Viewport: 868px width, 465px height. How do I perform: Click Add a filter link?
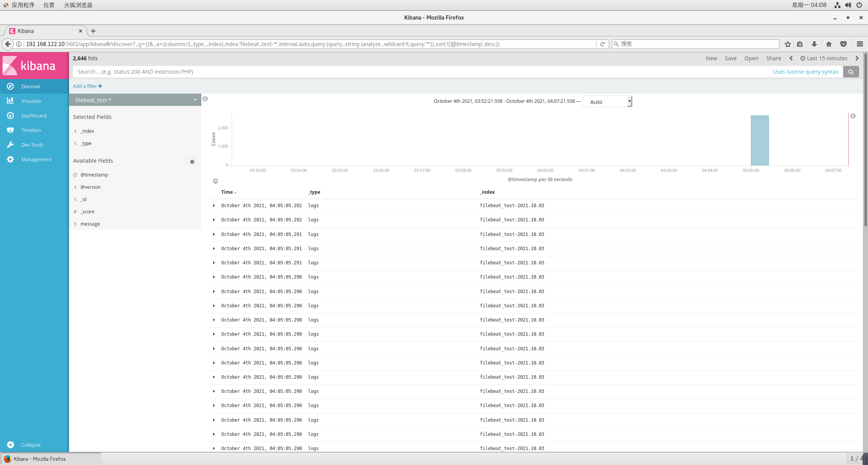point(87,86)
